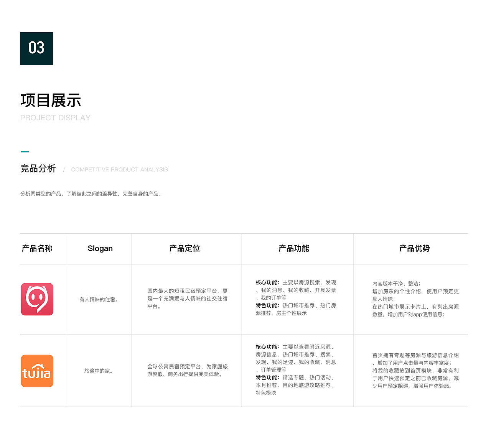The height and width of the screenshot is (448, 491).
Task: Select advantage text 内容版本干净、整洁
Action: tap(396, 284)
